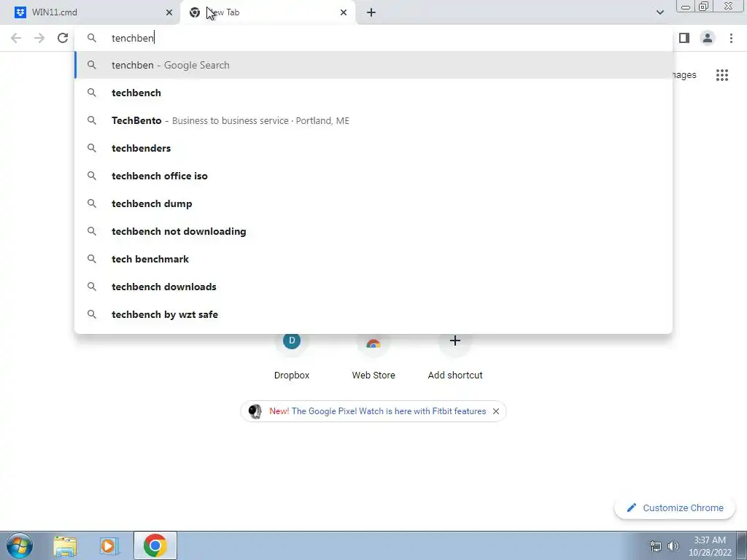Pick 'techbench by wzt safe' suggestion
Screen dimensions: 747x560
point(373,314)
